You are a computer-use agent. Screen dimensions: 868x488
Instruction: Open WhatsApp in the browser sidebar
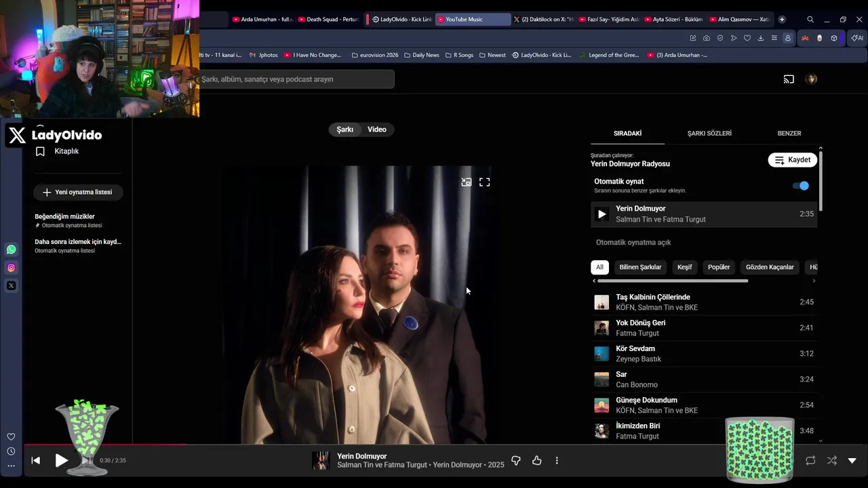point(11,249)
